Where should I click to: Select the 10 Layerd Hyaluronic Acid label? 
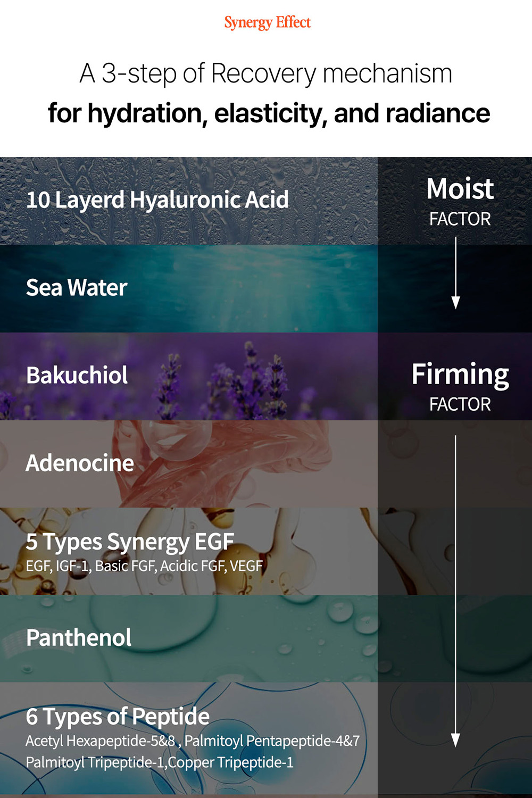tap(157, 200)
